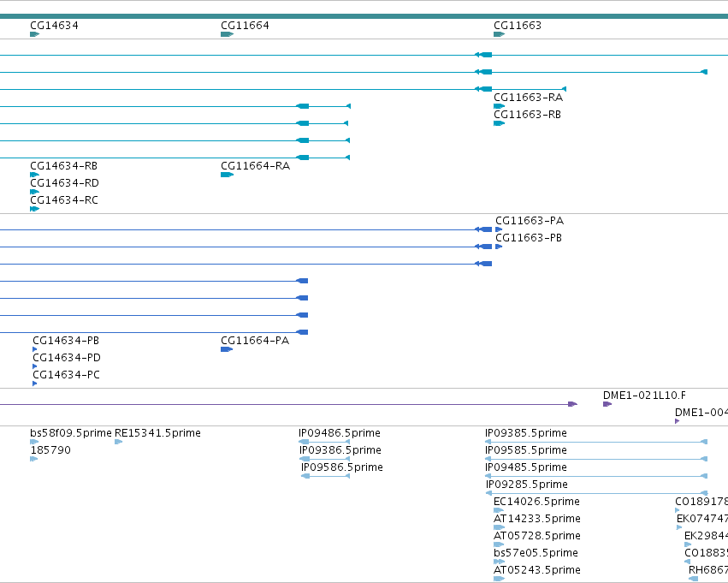728x583 pixels.
Task: Click the teal chromosome bar at top
Action: [x=364, y=16]
